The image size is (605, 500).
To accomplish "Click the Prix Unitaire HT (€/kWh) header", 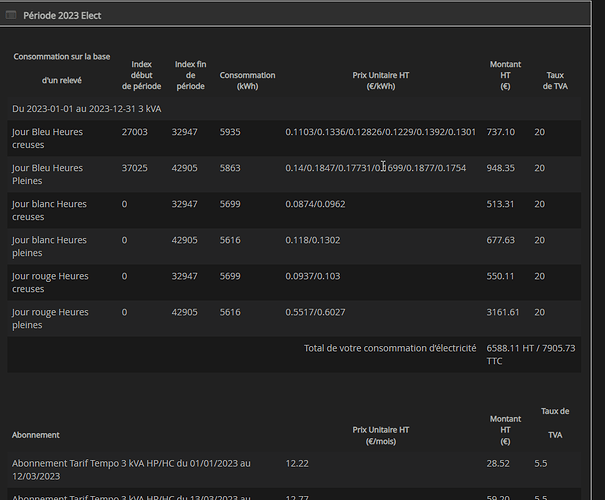I will click(380, 80).
